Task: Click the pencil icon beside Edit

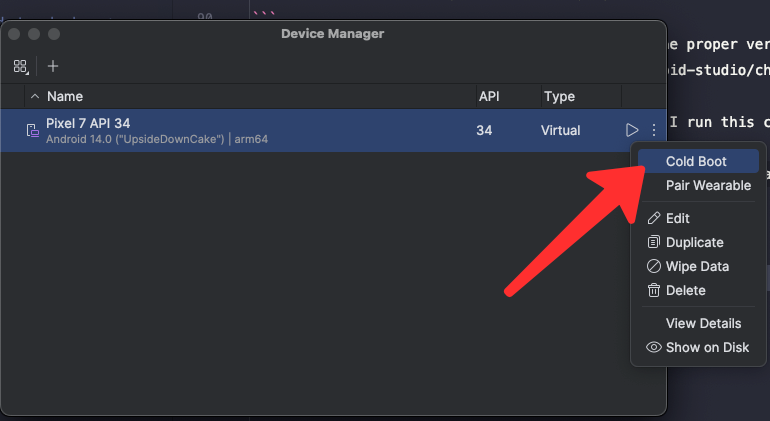Action: [654, 218]
